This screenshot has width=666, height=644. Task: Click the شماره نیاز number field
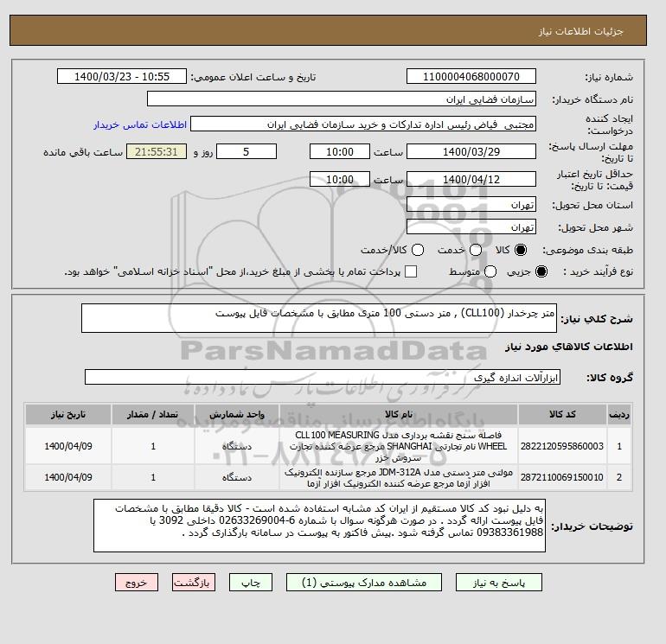pyautogui.click(x=471, y=76)
